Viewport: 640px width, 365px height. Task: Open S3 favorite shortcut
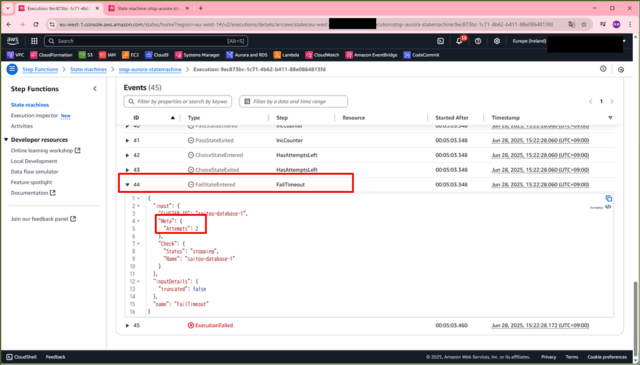point(86,55)
